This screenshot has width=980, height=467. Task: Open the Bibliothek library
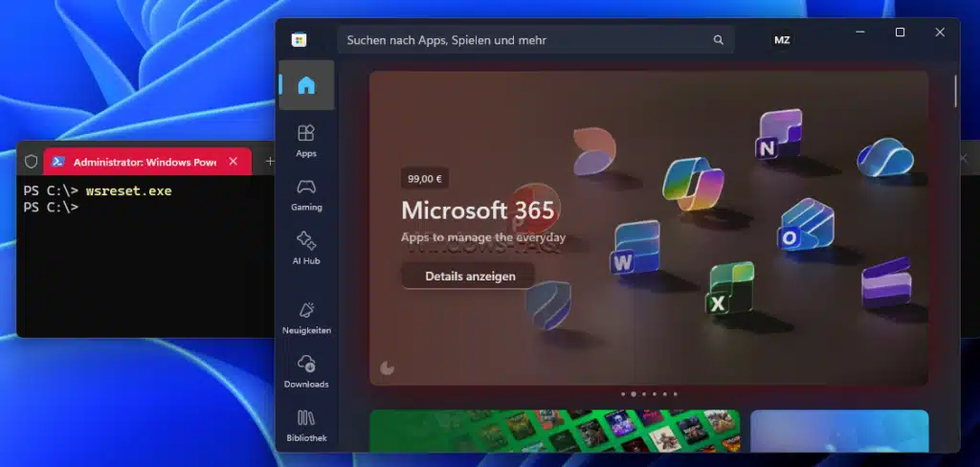pos(306,426)
